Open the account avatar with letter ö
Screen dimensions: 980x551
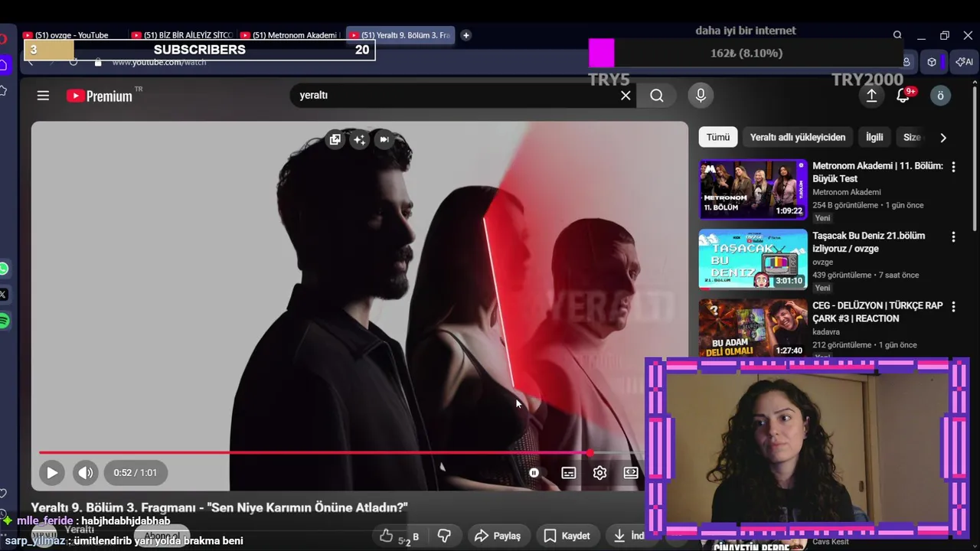pyautogui.click(x=941, y=96)
